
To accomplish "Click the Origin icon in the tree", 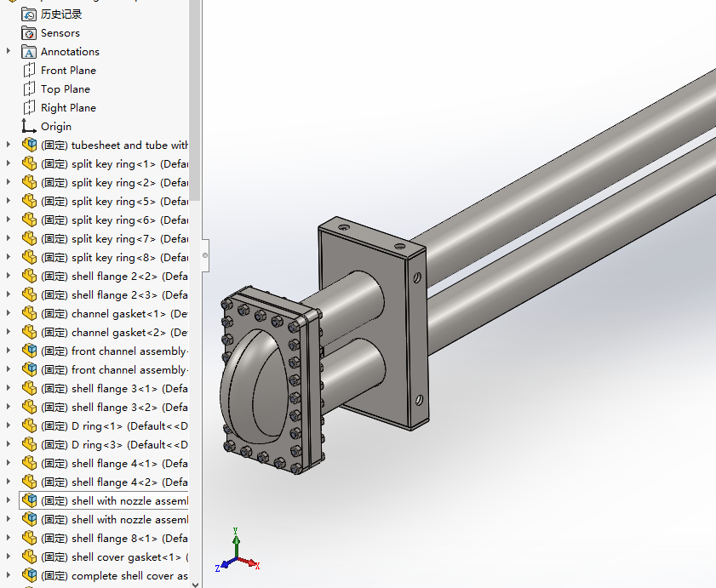I will [x=29, y=127].
